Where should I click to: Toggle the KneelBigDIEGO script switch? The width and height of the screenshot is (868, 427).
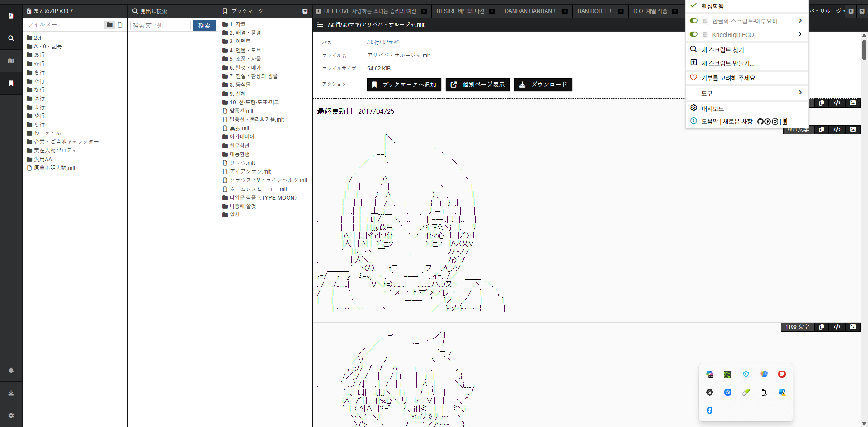tap(693, 34)
